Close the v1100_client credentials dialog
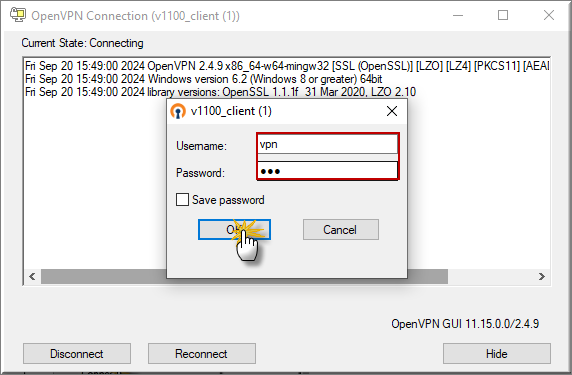This screenshot has height=375, width=572. tap(392, 111)
